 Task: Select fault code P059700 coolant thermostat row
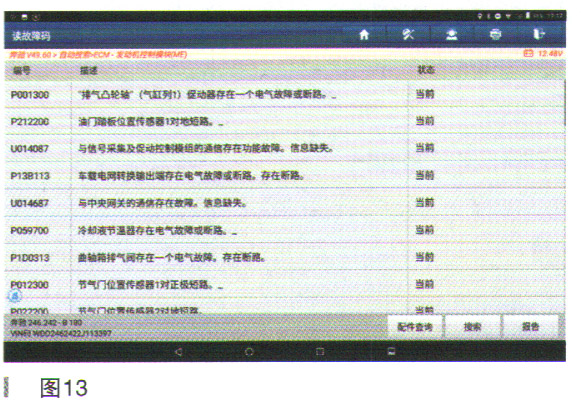coord(284,230)
